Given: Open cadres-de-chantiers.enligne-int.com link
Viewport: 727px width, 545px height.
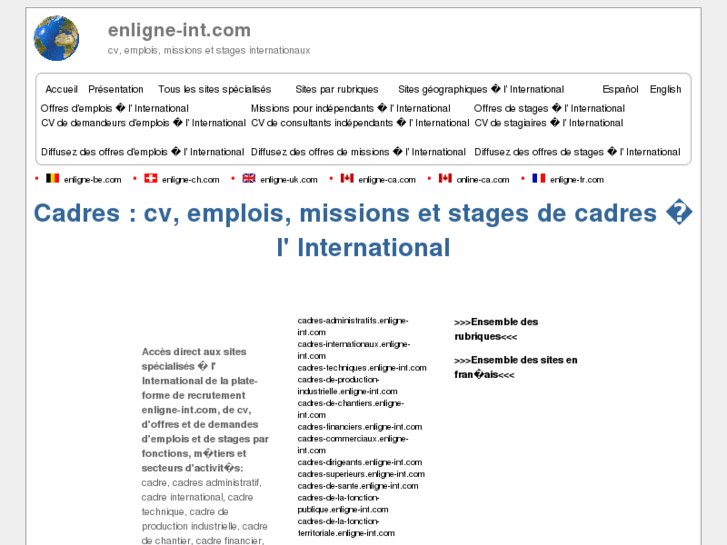Looking at the screenshot, I should 351,409.
